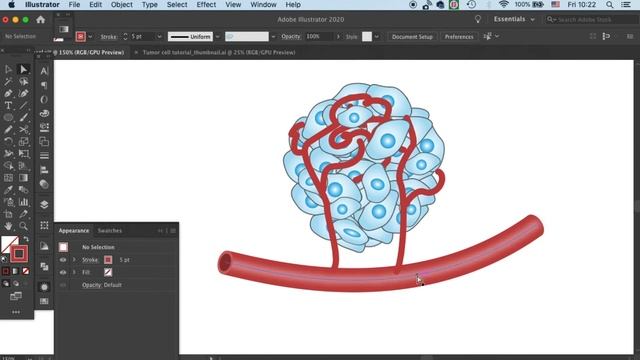Open the Effect menu
Viewport: 640px width, 360px height.
(206, 5)
